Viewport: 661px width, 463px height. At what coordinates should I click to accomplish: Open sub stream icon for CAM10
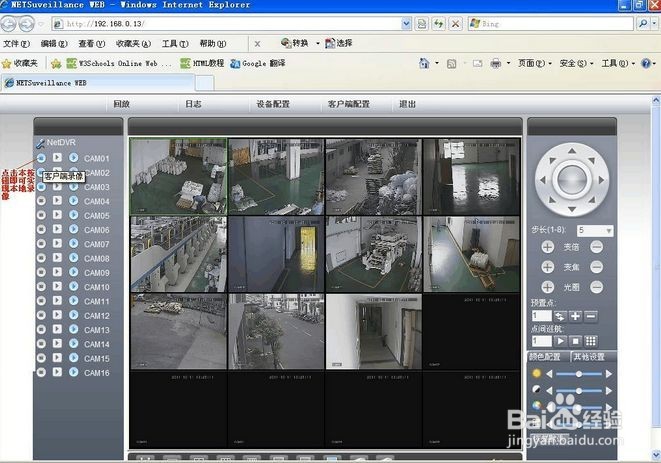tap(73, 286)
